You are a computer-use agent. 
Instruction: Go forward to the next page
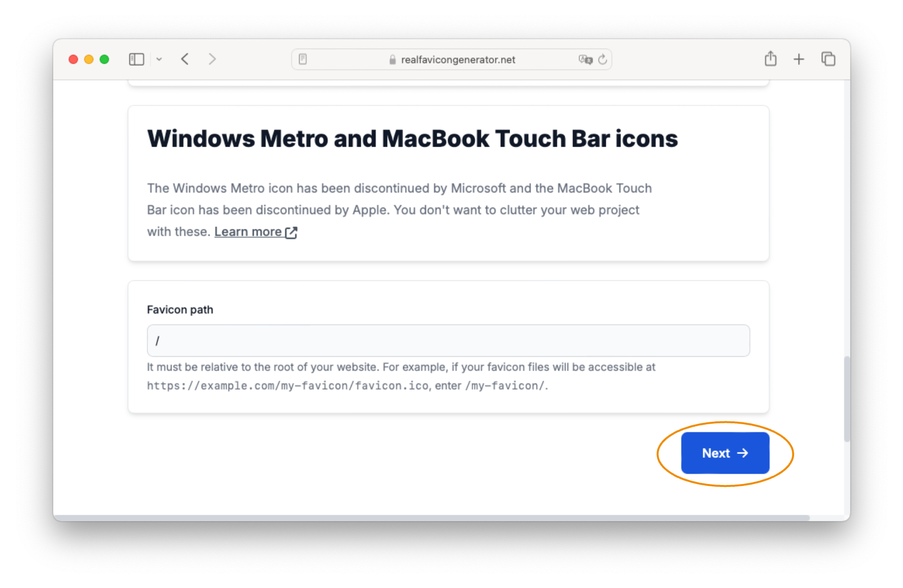(x=212, y=59)
